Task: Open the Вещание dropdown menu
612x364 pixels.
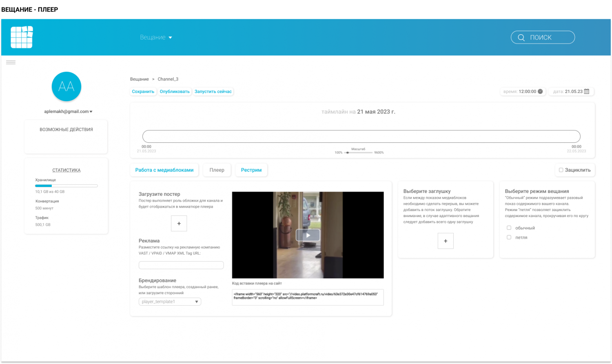Action: 156,38
